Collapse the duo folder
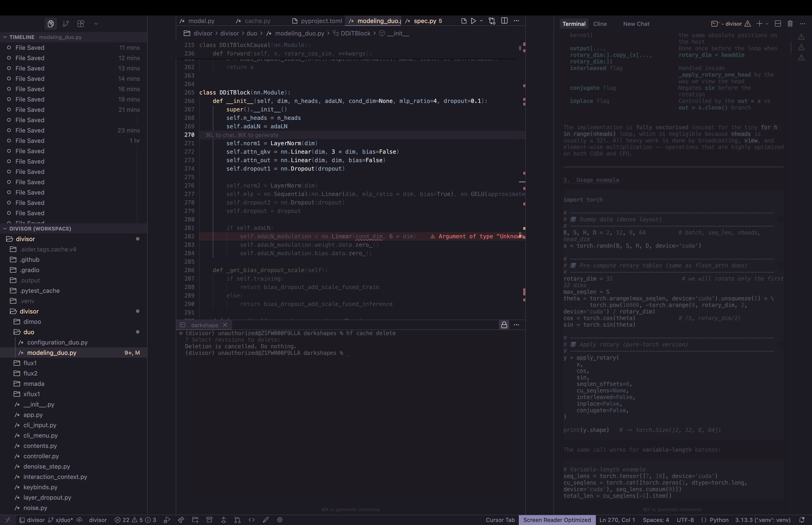The width and height of the screenshot is (812, 525). point(29,332)
